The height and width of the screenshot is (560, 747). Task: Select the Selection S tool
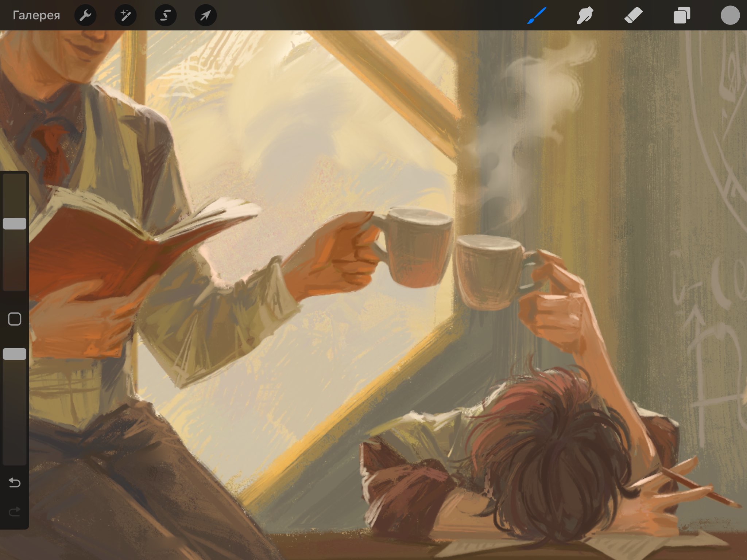[x=166, y=15]
